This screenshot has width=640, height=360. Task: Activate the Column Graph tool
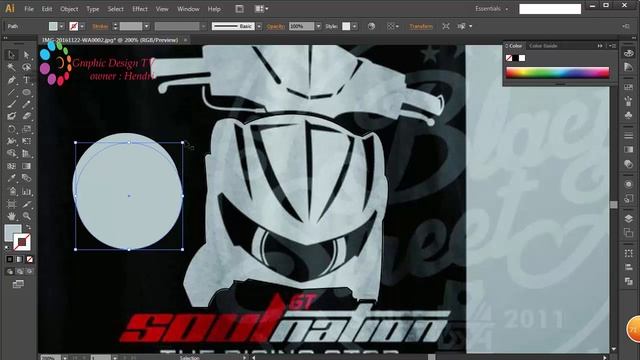27,191
